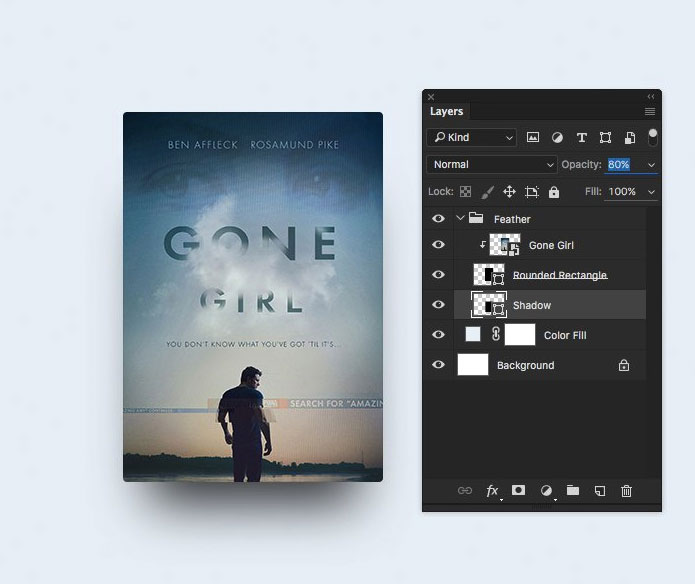Collapse the Feather group chevron

[x=460, y=218]
